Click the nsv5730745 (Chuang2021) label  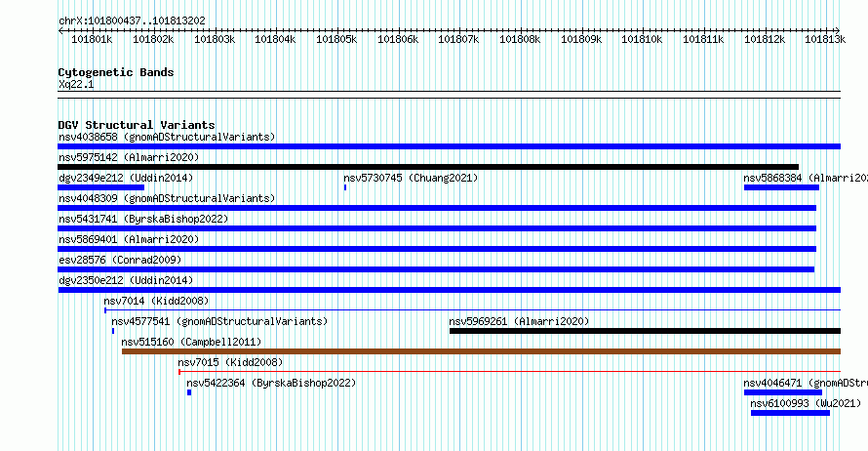tap(411, 178)
